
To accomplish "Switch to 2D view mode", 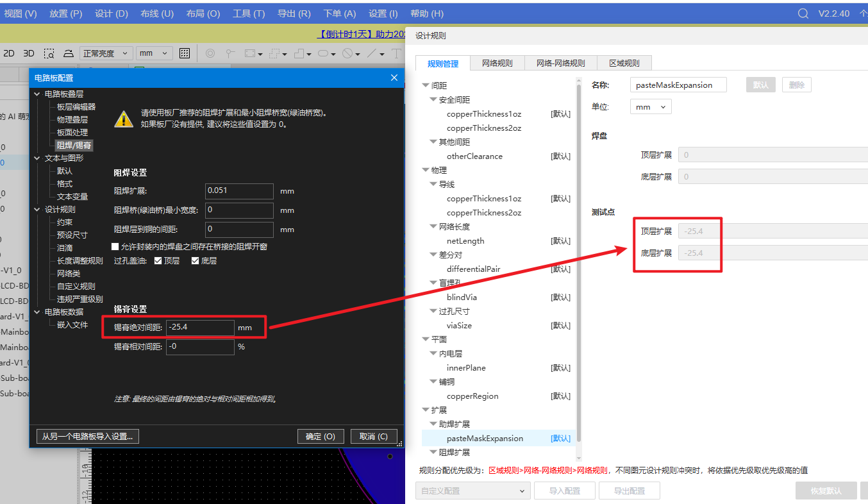I will [x=9, y=54].
